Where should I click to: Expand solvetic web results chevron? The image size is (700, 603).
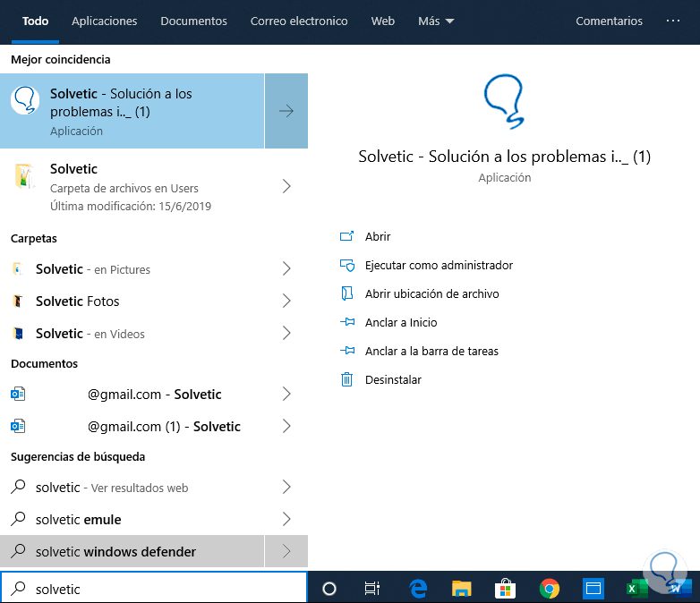[x=286, y=487]
